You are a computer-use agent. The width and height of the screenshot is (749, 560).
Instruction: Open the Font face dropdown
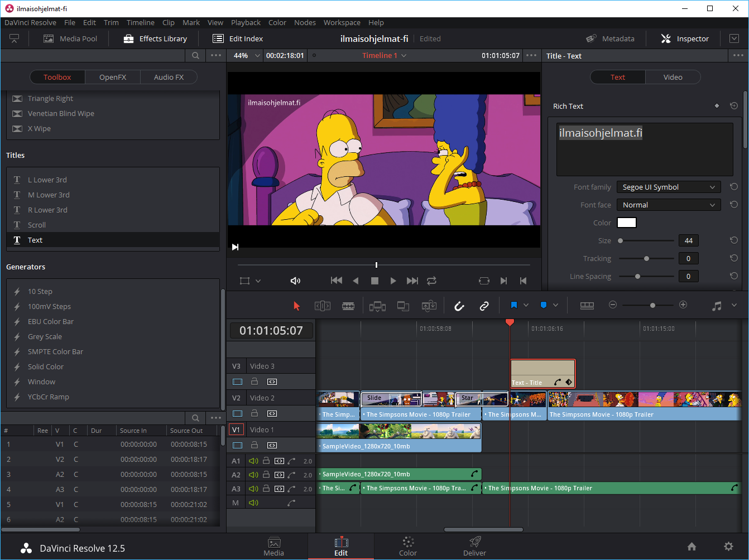669,205
